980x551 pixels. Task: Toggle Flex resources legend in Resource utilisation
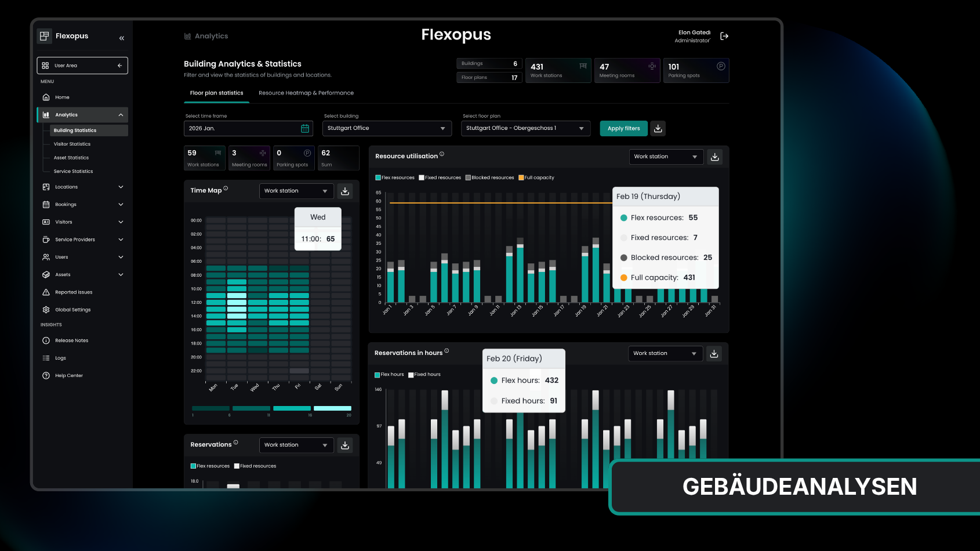[x=395, y=177]
